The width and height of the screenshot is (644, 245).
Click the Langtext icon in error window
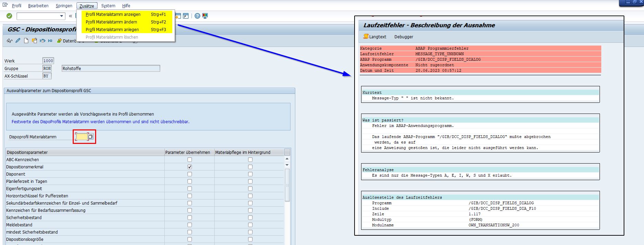pos(366,37)
